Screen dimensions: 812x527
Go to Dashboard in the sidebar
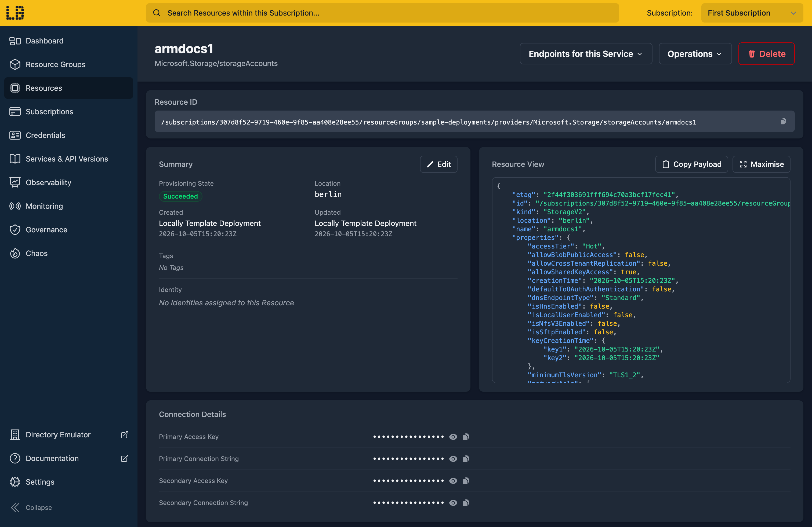(x=68, y=41)
